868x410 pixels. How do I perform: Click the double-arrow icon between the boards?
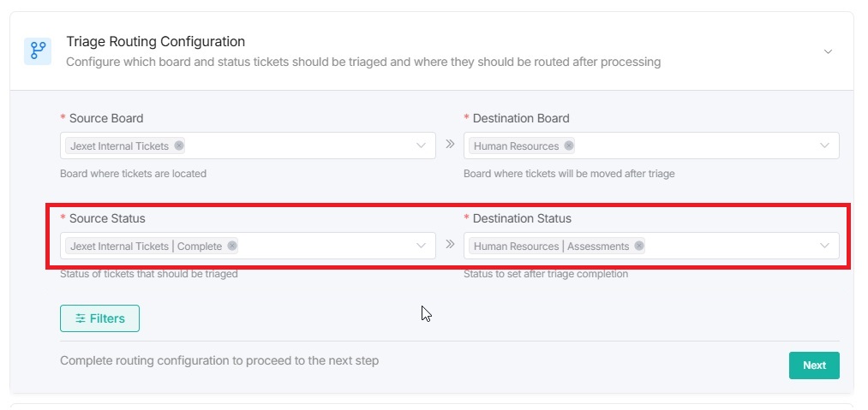click(x=450, y=145)
